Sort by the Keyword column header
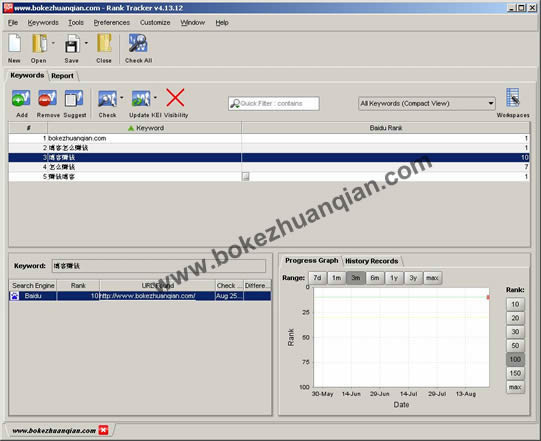The image size is (541, 441). point(145,128)
